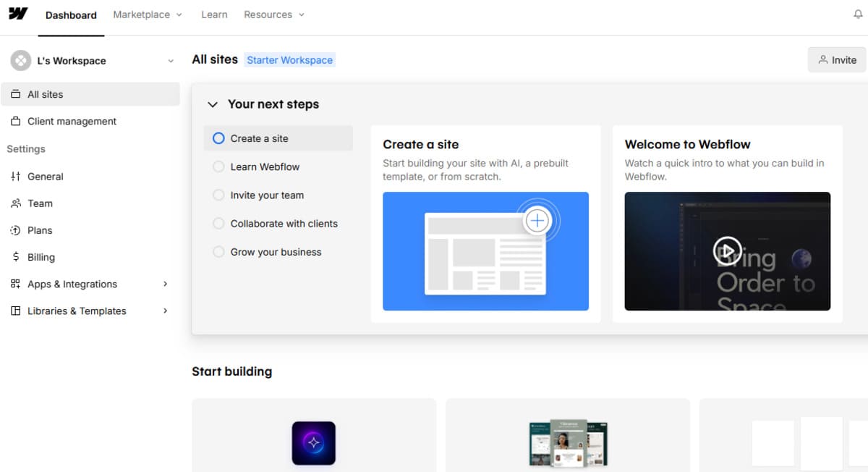Click the L's Workspace avatar icon
868x472 pixels.
click(20, 61)
